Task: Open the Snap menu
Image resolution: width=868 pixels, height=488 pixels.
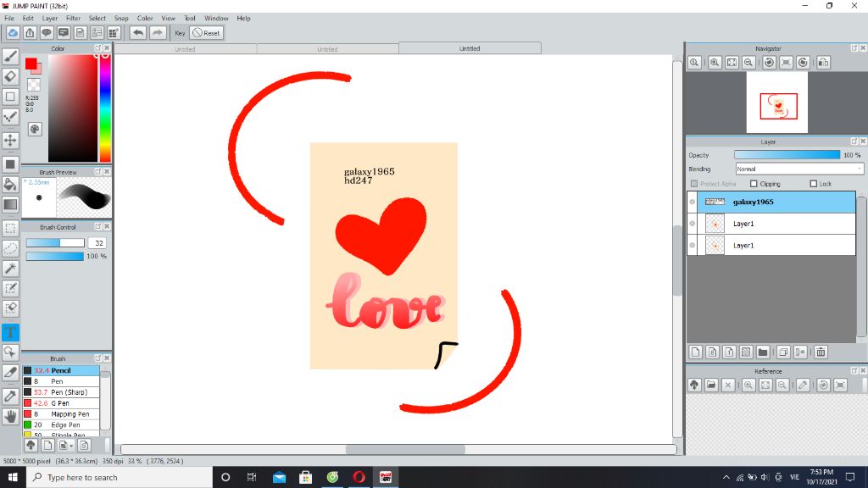Action: [x=121, y=19]
